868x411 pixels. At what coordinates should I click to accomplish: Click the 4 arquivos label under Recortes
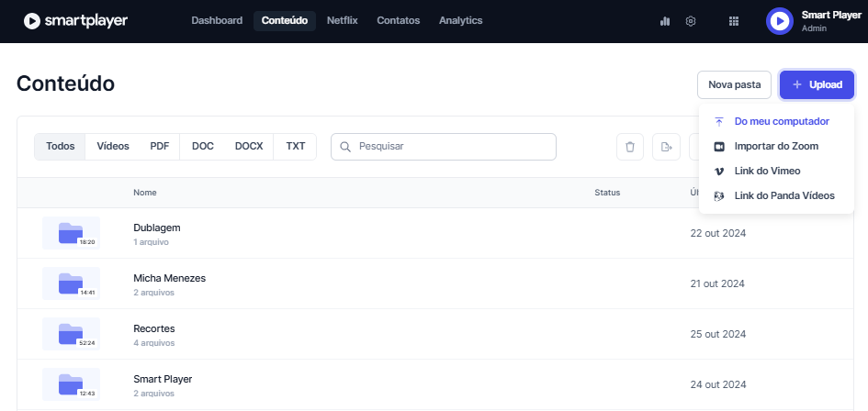click(154, 343)
